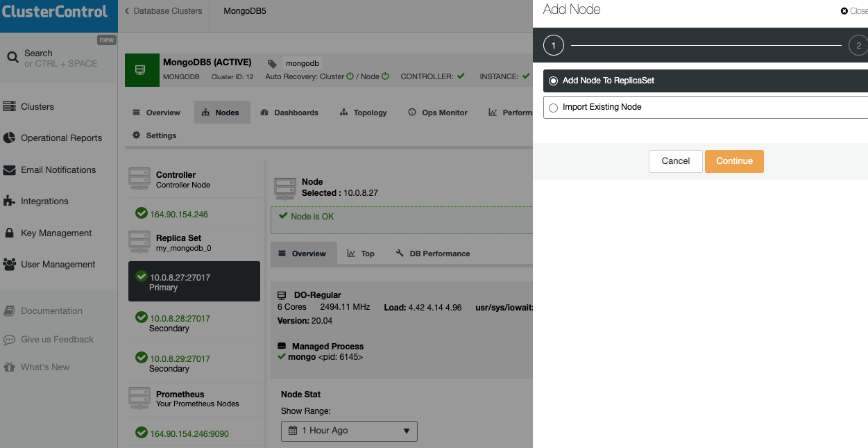Click the Search or CTRL + SPACE field

pyautogui.click(x=59, y=58)
